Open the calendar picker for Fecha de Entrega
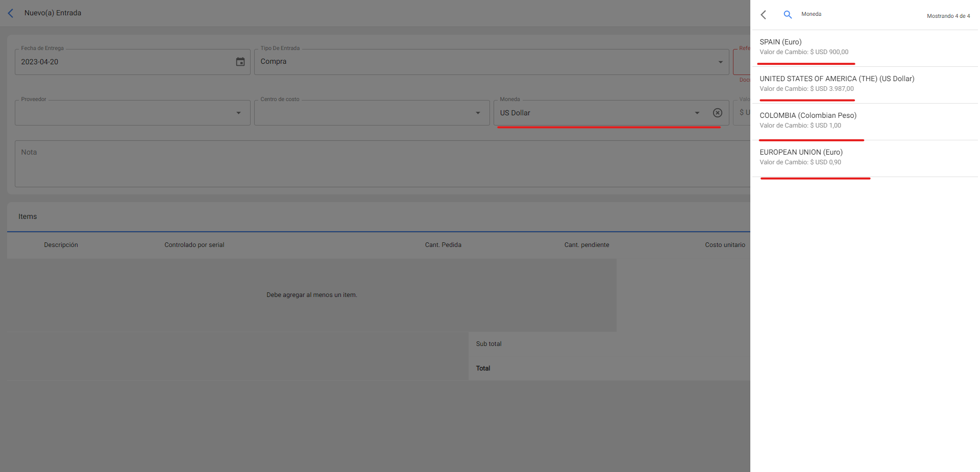The height and width of the screenshot is (472, 980). [x=240, y=62]
